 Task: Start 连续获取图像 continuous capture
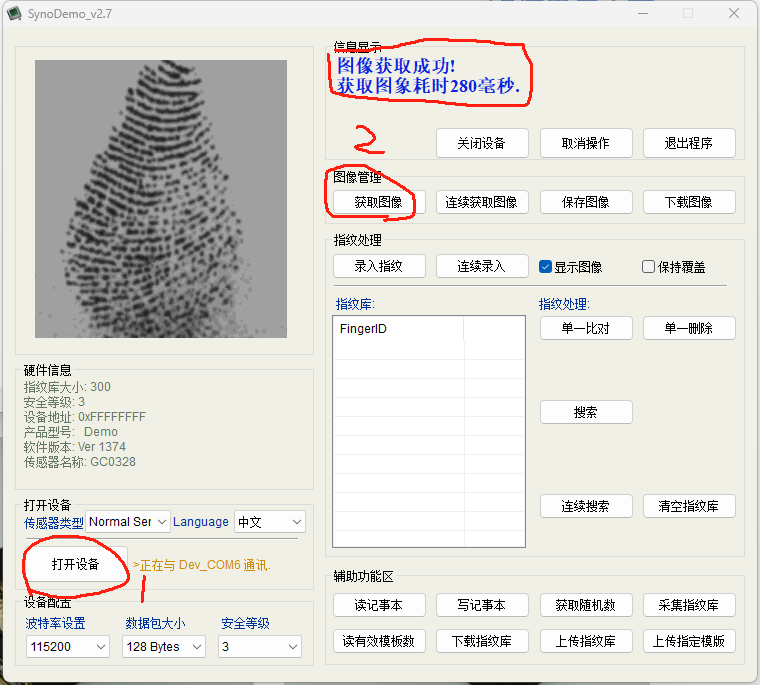point(482,202)
